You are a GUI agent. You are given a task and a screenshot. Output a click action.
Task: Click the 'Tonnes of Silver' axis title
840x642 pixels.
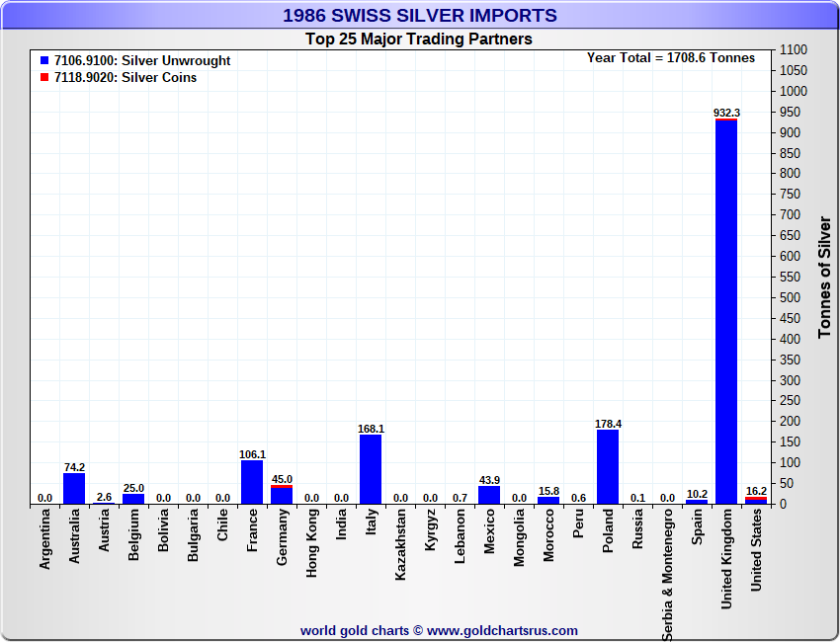point(824,277)
